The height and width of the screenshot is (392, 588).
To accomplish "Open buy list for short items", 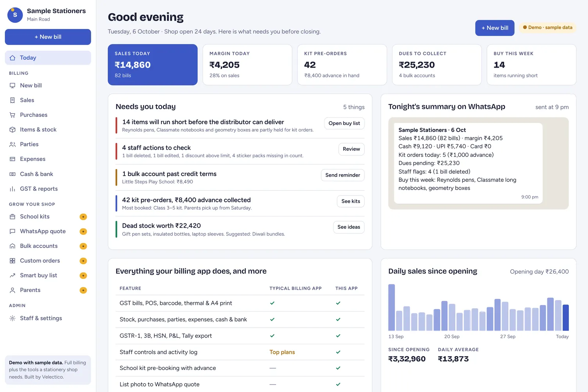I will 344,123.
